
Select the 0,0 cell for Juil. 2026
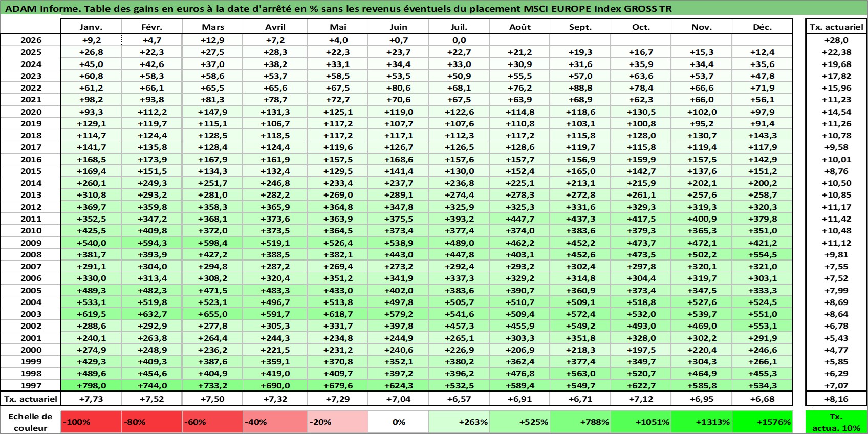pos(459,40)
